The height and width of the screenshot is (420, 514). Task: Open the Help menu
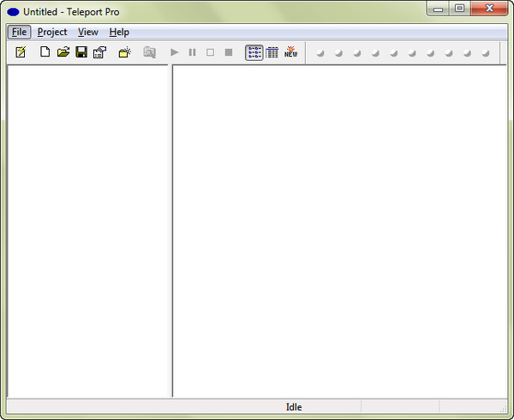point(119,32)
